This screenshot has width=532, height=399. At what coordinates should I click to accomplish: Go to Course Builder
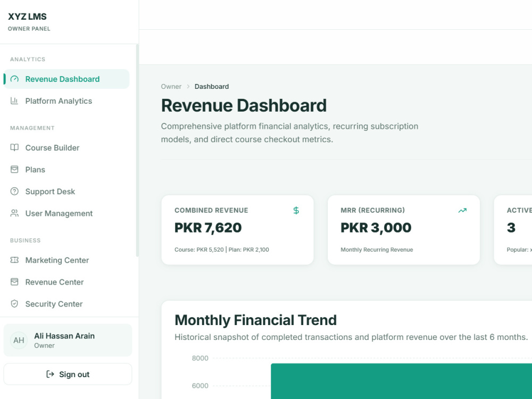[66, 147]
